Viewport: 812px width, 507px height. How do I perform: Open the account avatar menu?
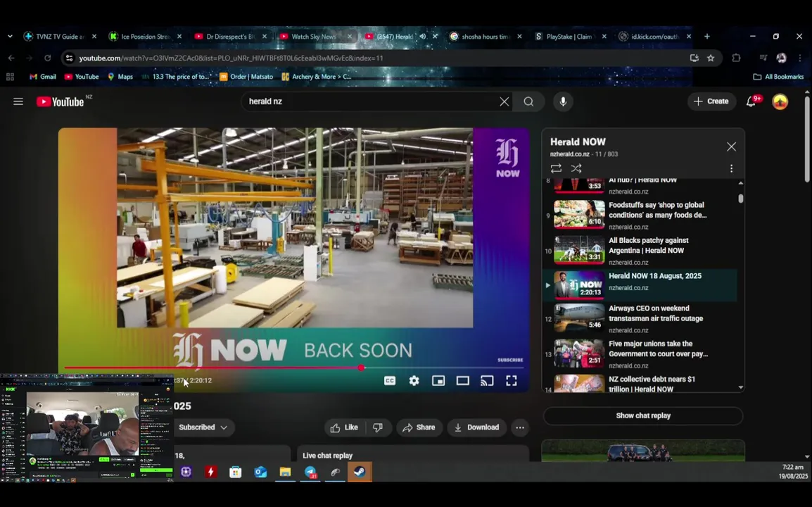pos(780,101)
